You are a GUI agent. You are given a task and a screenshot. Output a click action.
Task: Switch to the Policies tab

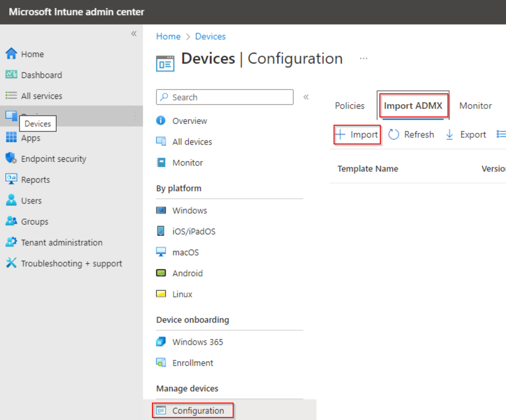pyautogui.click(x=350, y=106)
